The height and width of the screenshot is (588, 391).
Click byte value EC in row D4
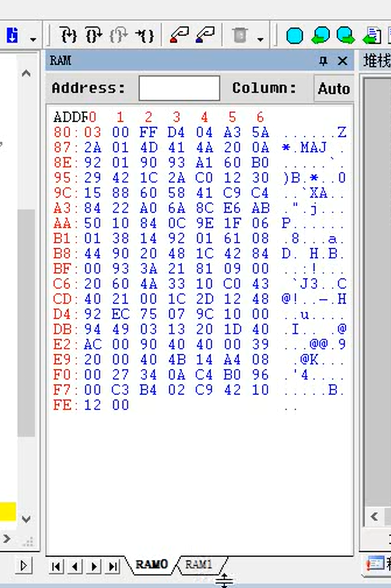(120, 314)
